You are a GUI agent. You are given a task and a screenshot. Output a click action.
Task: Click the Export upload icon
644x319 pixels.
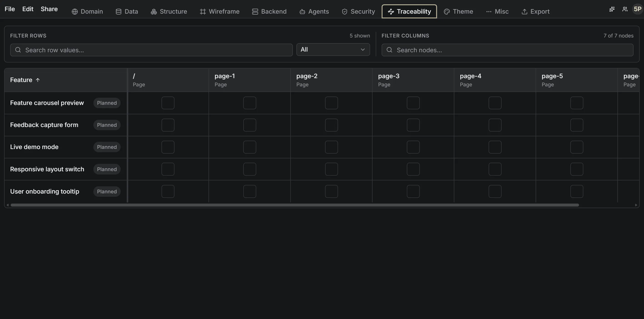tap(525, 12)
